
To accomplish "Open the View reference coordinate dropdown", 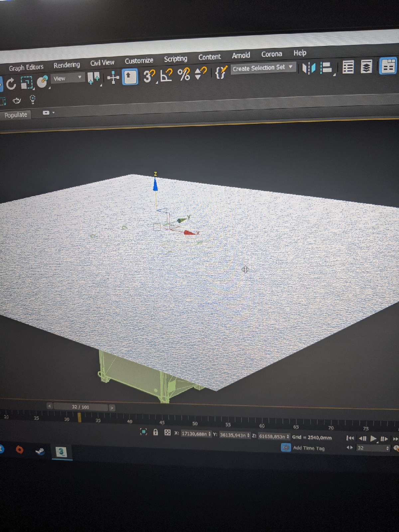I will point(68,78).
